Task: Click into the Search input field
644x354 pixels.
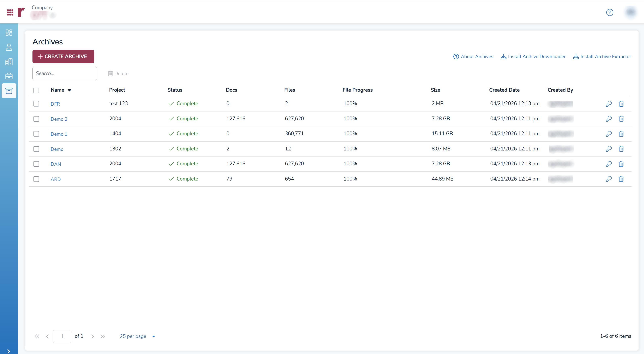Action: [x=65, y=73]
